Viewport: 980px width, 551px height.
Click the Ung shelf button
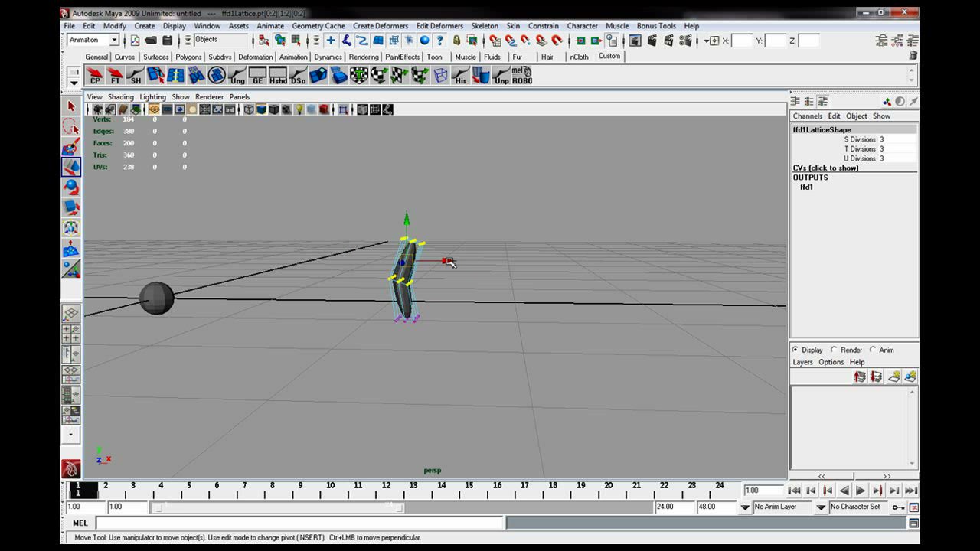(237, 75)
